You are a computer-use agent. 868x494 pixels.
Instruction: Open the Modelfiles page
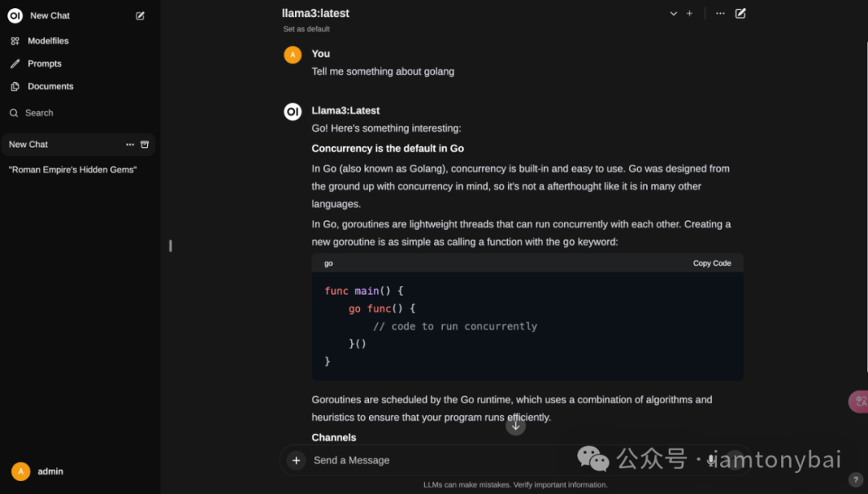(47, 41)
